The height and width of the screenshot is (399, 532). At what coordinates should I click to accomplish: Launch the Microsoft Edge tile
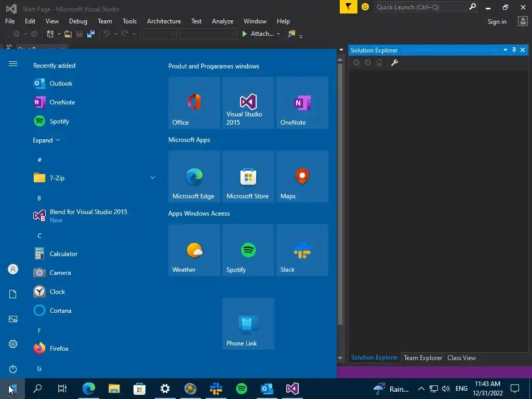(x=194, y=177)
